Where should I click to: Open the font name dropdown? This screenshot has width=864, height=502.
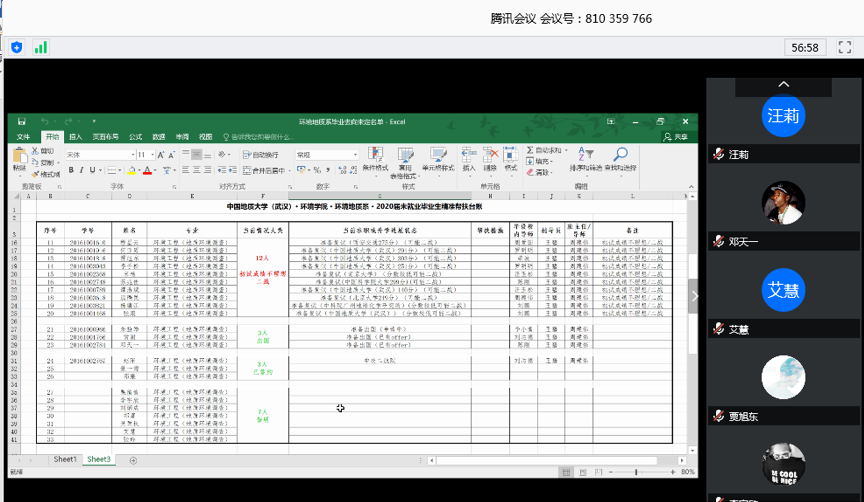point(131,155)
